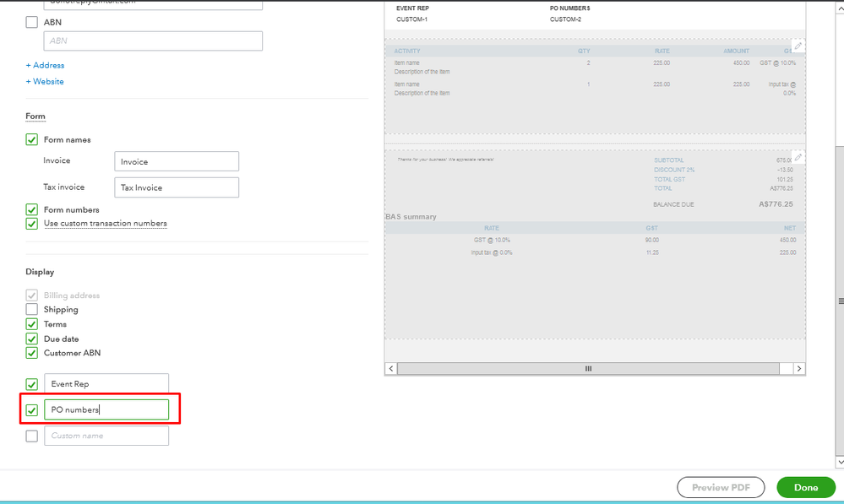Edit the Tax Invoice form name field
This screenshot has width=844, height=504.
[177, 187]
